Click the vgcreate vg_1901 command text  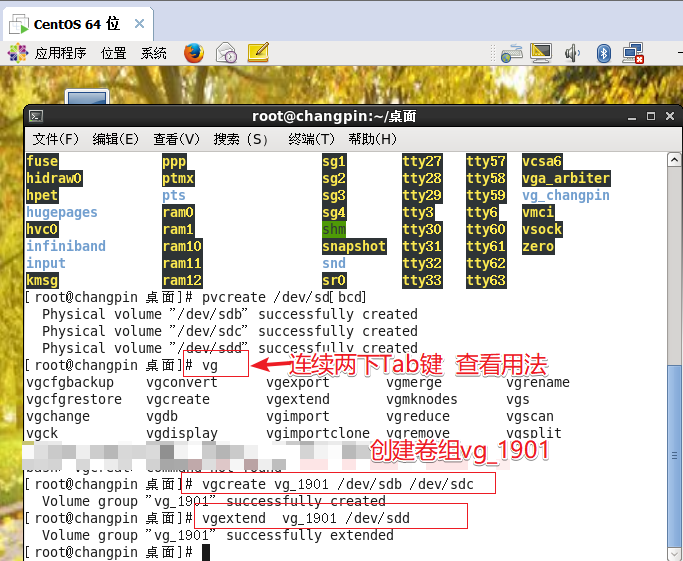click(338, 484)
